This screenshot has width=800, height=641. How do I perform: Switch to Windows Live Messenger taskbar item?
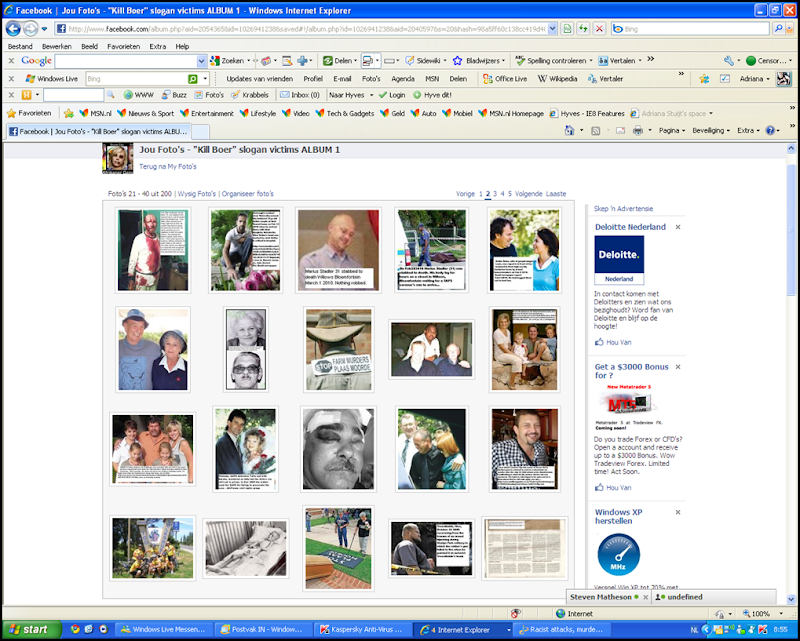pyautogui.click(x=163, y=630)
